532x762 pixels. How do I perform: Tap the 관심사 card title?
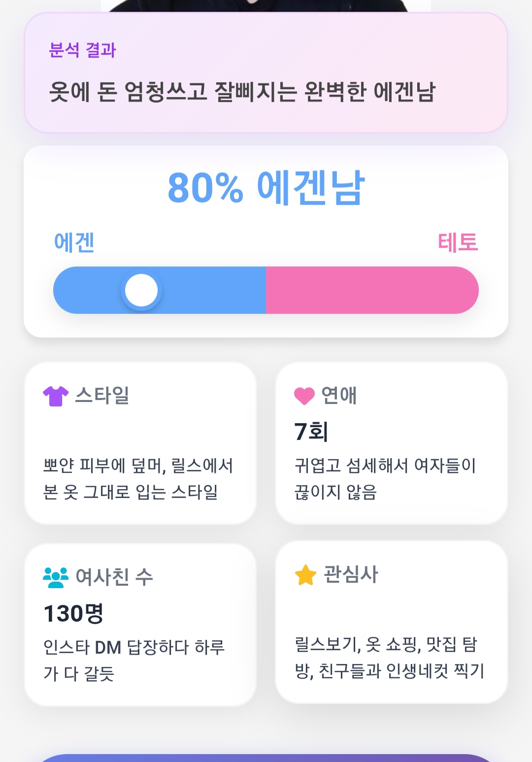point(351,574)
